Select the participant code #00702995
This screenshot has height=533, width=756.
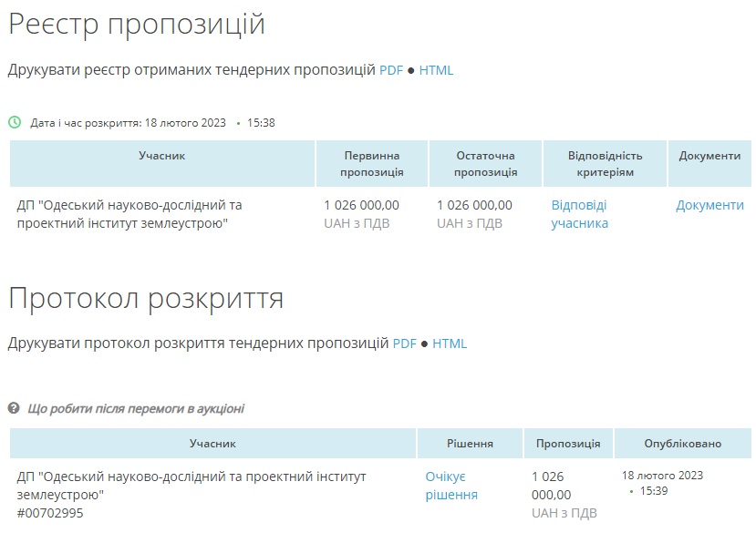point(50,514)
